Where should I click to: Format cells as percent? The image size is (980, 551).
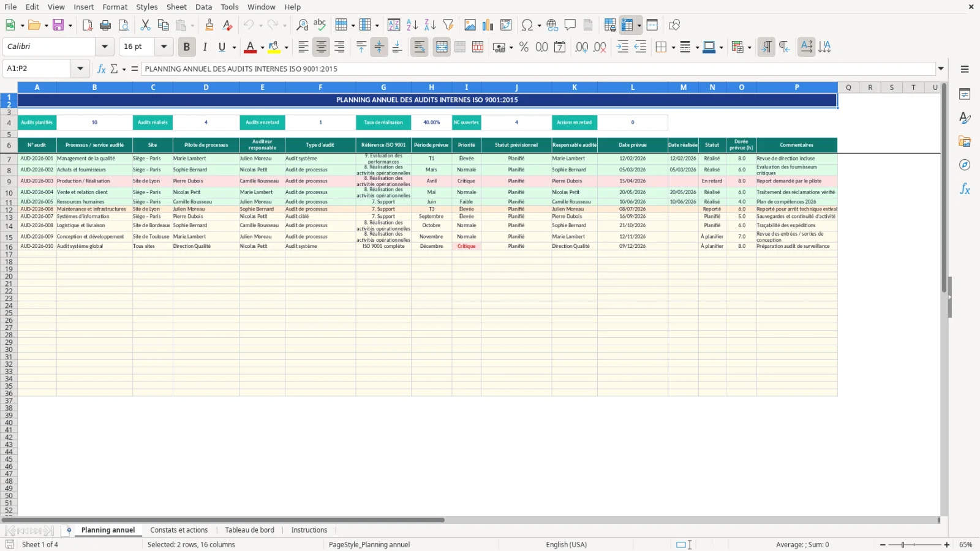[524, 47]
